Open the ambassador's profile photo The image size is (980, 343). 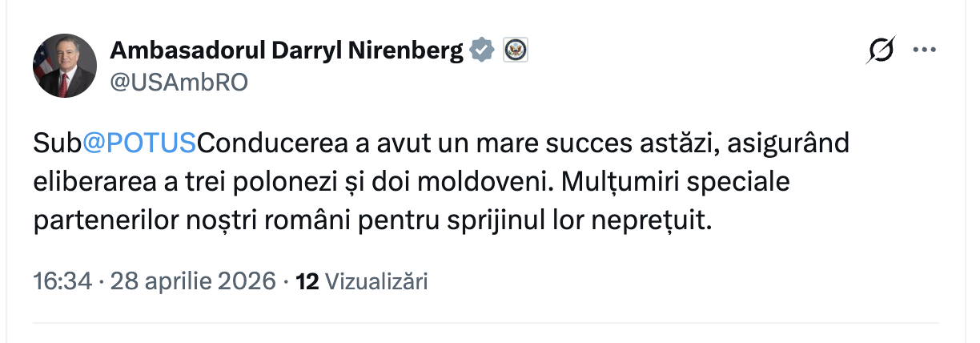64,67
